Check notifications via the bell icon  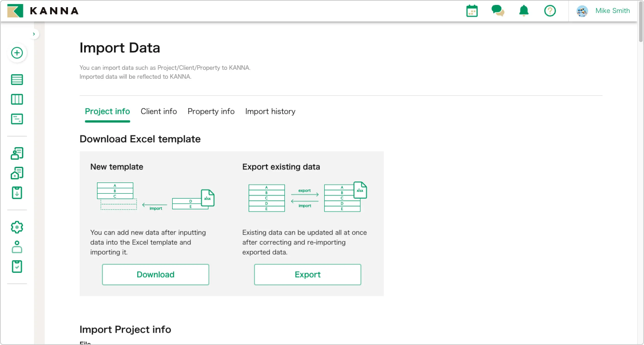523,11
